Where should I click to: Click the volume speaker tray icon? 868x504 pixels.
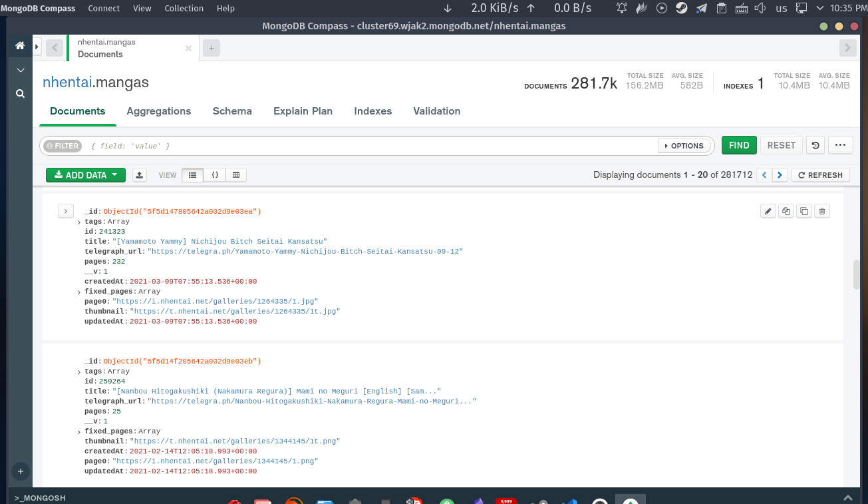click(x=761, y=8)
